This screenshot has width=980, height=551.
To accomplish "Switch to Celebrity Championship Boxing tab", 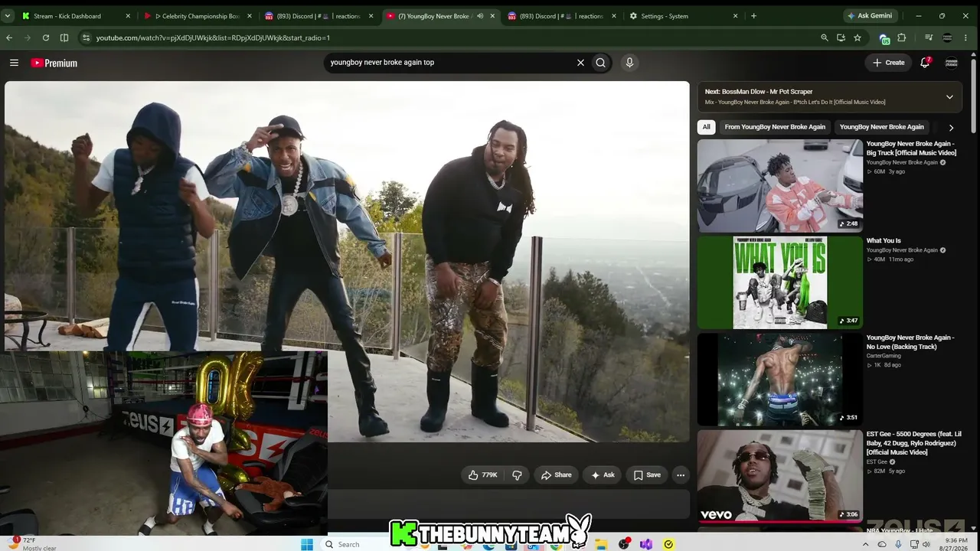I will click(x=197, y=16).
